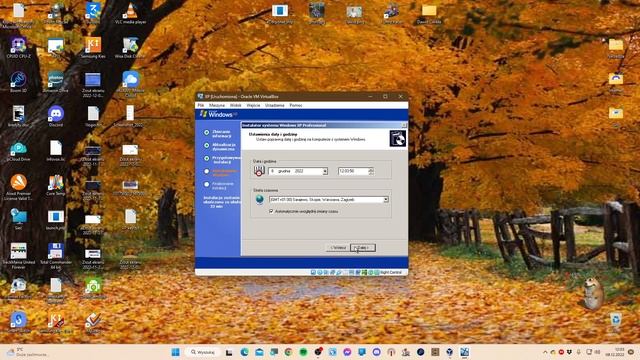This screenshot has width=640, height=360.
Task: Toggle automatic daylight saving time checkbox
Action: [x=271, y=211]
